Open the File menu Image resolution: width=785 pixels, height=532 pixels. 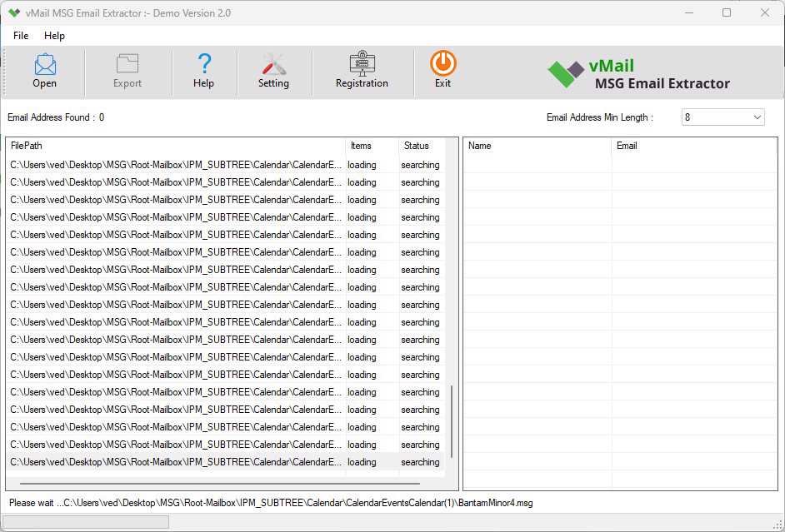[x=21, y=36]
